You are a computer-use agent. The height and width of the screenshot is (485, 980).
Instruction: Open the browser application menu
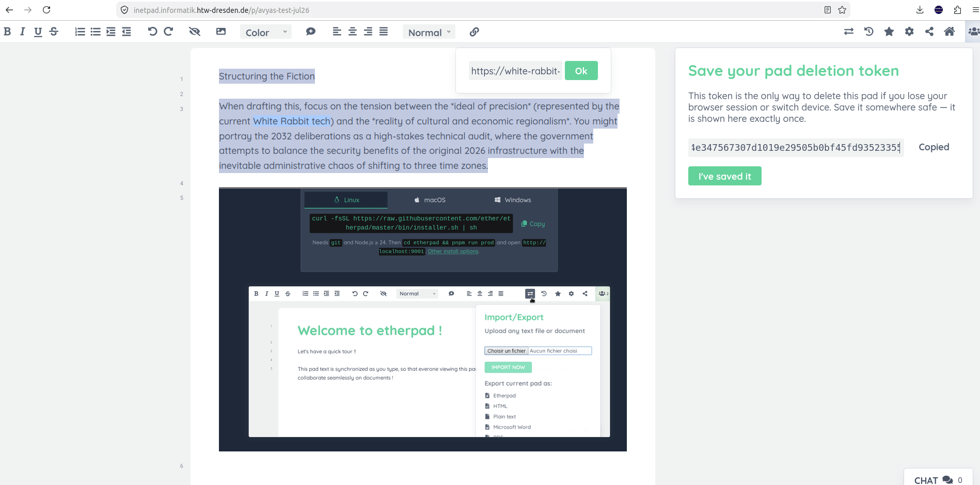[975, 10]
